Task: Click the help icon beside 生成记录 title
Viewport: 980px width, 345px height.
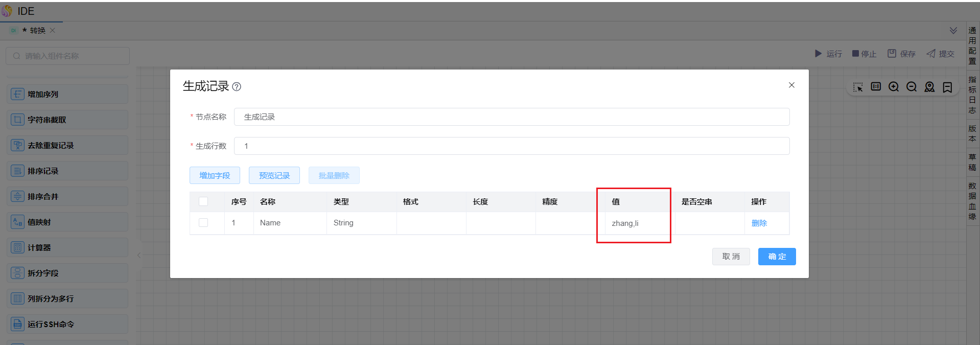Action: point(237,87)
